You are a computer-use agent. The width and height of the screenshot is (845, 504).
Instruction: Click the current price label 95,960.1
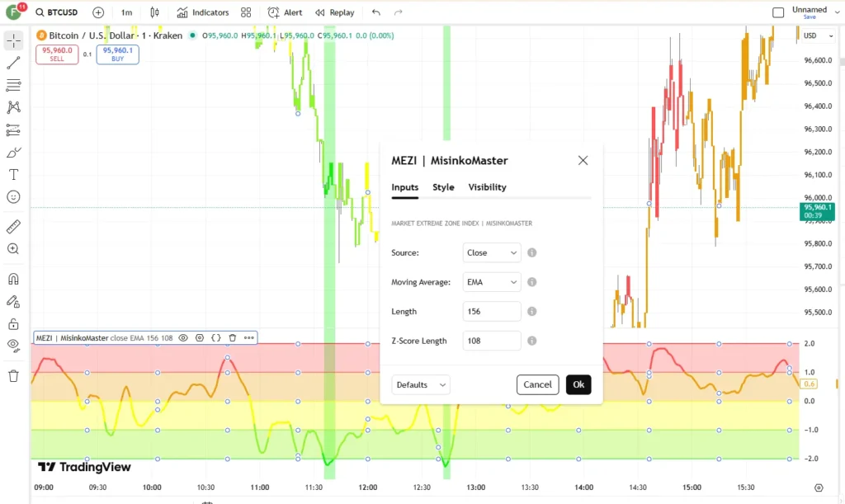[x=818, y=211]
